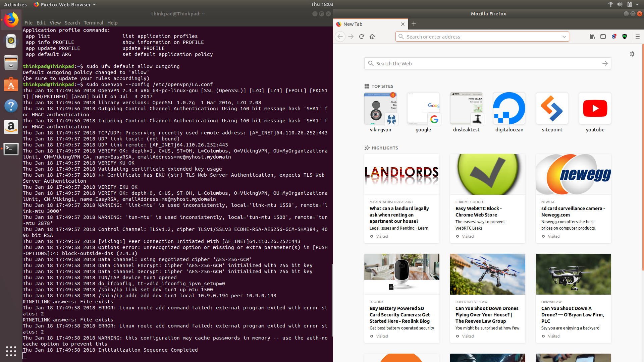Image resolution: width=644 pixels, height=362 pixels.
Task: Open the battery indicator in top bar
Action: click(x=629, y=4)
